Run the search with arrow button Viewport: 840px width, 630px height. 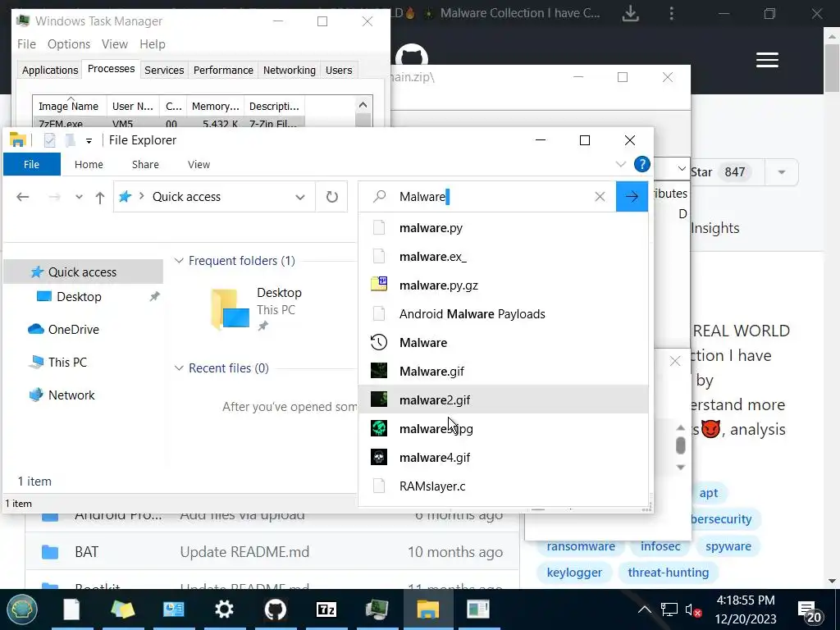coord(632,197)
